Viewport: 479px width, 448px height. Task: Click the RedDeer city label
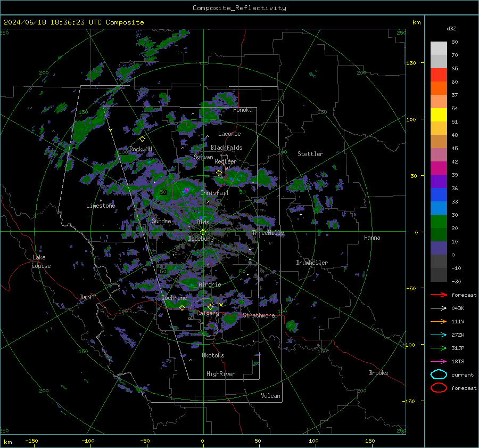coord(226,161)
